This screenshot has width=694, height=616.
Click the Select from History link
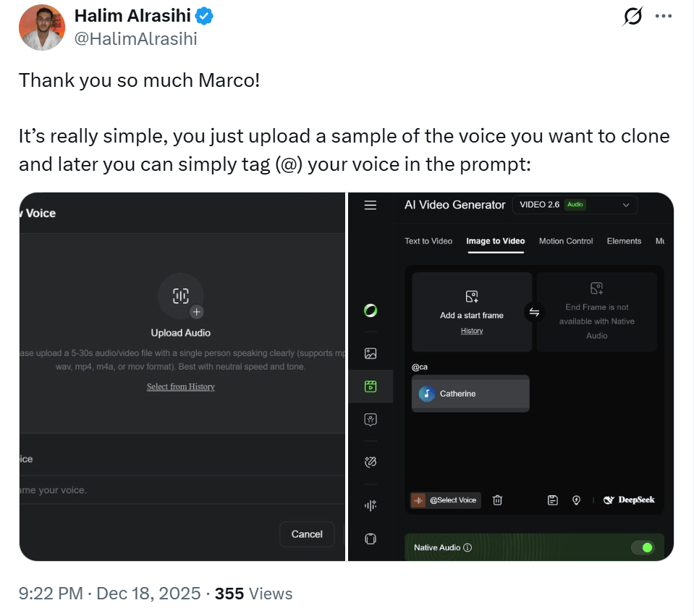181,387
